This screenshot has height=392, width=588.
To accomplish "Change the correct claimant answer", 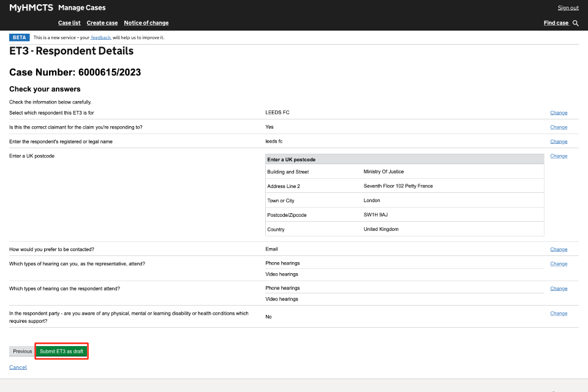I will tap(559, 127).
